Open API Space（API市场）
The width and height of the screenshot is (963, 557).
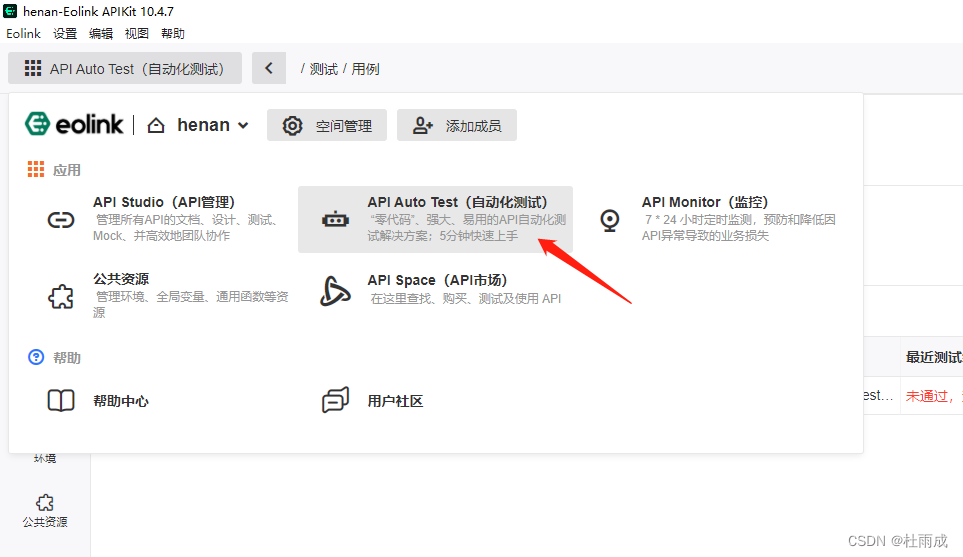tap(435, 290)
